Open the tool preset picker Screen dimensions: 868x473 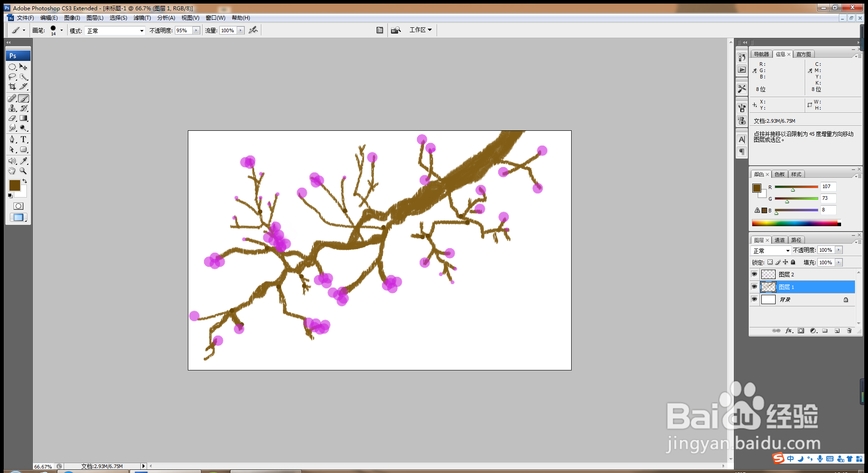click(18, 30)
